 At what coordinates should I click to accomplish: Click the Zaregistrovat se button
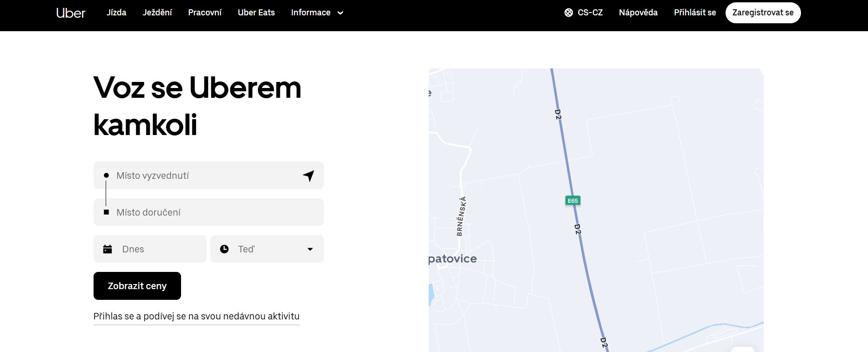(x=763, y=13)
